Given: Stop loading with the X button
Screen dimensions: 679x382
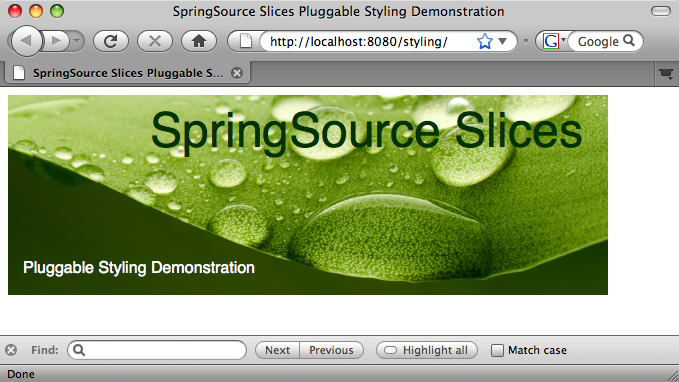Looking at the screenshot, I should pos(155,41).
